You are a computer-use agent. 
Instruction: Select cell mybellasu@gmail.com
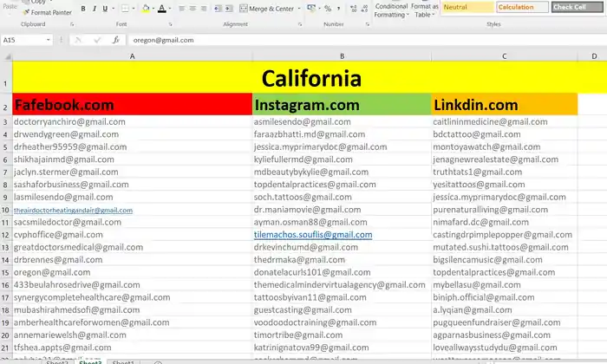(505, 285)
